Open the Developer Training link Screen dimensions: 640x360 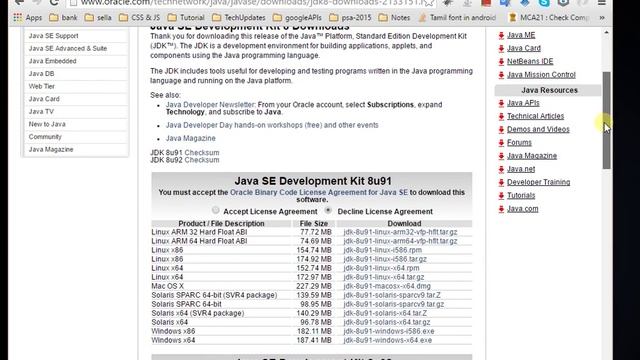pos(538,182)
